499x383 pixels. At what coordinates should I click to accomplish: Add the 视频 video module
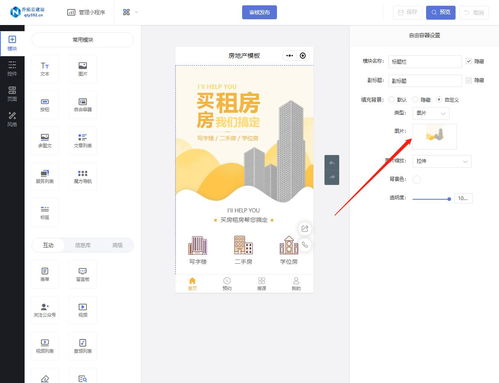point(83,310)
